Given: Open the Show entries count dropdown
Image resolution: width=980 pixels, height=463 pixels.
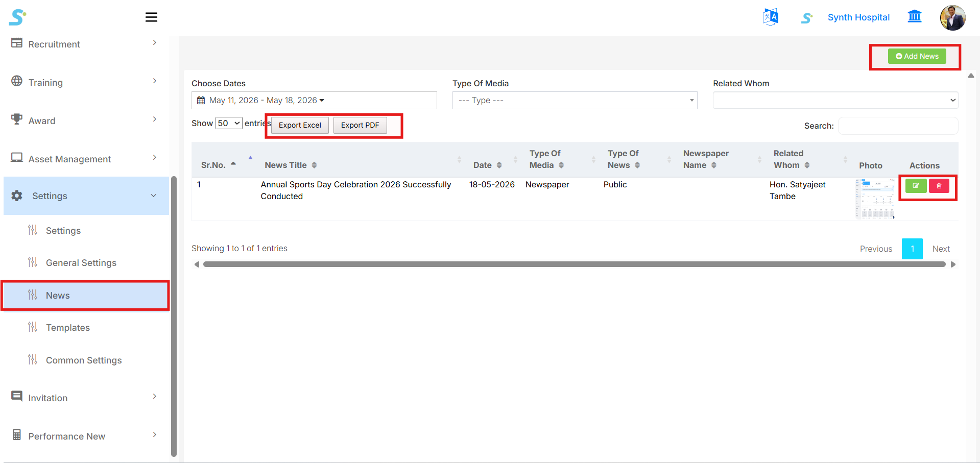Looking at the screenshot, I should pyautogui.click(x=229, y=123).
